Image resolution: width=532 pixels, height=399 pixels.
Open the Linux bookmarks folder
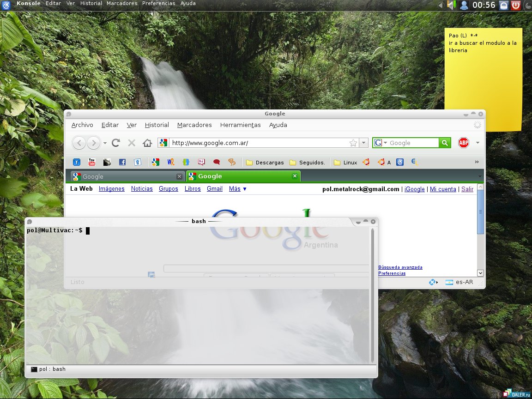point(345,163)
